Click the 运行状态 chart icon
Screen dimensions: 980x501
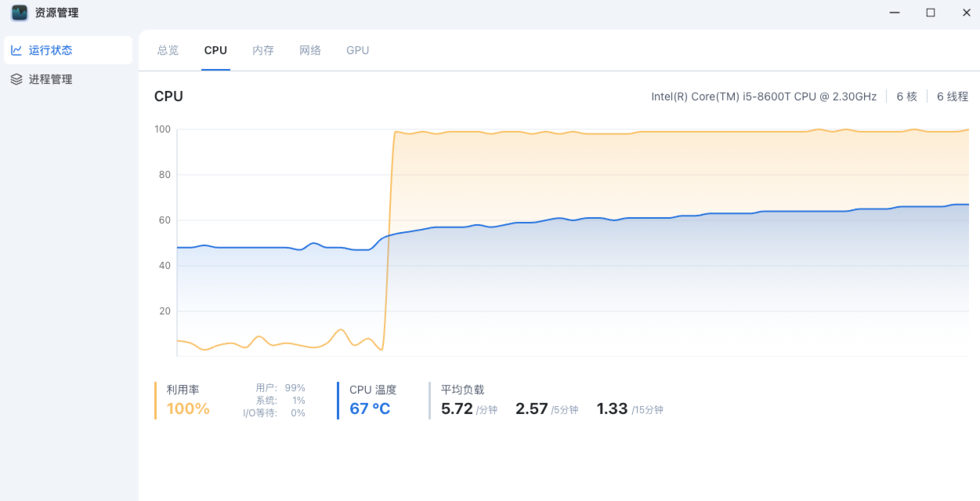(x=16, y=50)
